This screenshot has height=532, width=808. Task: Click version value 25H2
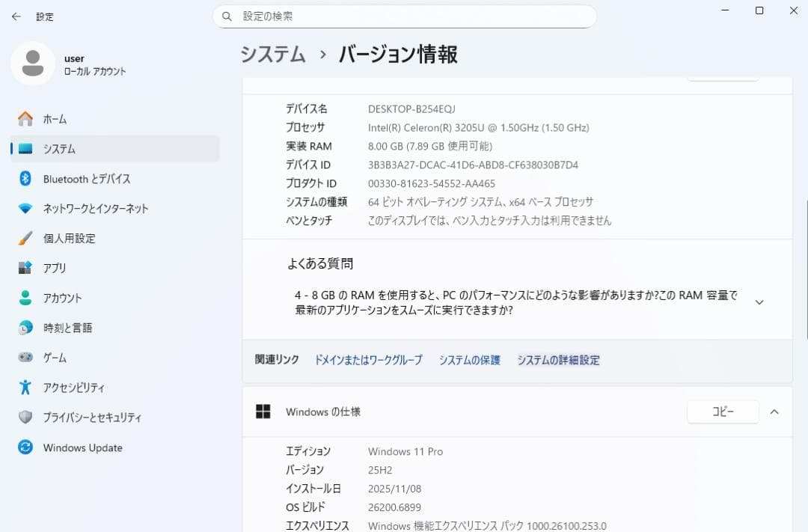click(x=380, y=470)
